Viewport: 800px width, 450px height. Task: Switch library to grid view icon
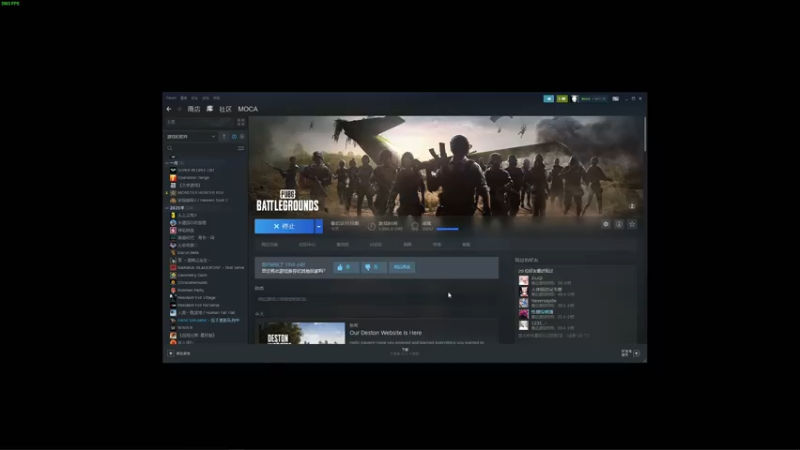pyautogui.click(x=241, y=122)
